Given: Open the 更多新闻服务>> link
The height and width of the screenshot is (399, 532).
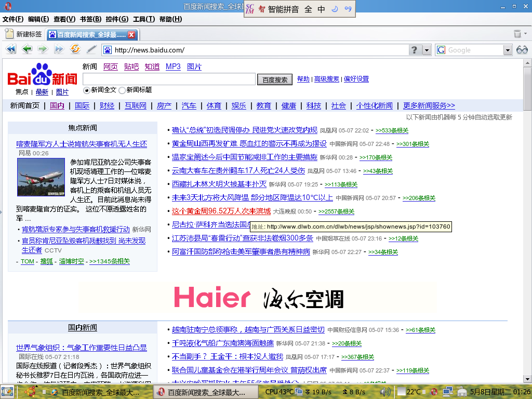Looking at the screenshot, I should [429, 106].
